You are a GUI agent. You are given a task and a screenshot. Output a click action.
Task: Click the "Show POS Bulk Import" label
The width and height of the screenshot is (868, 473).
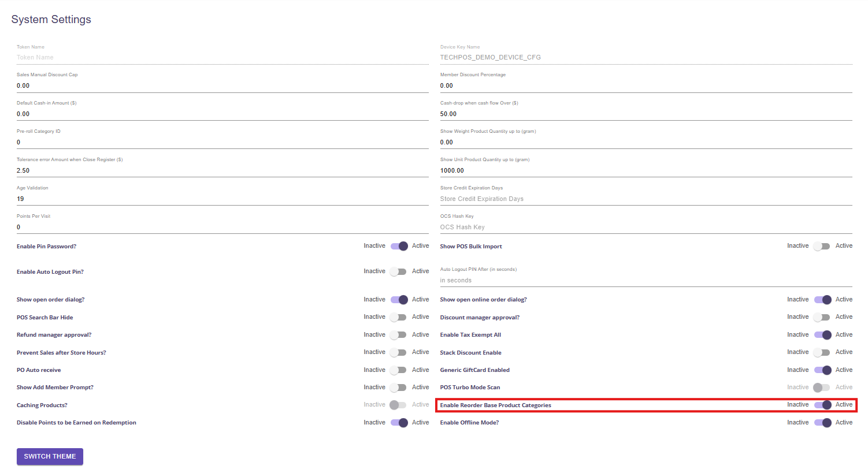tap(471, 247)
